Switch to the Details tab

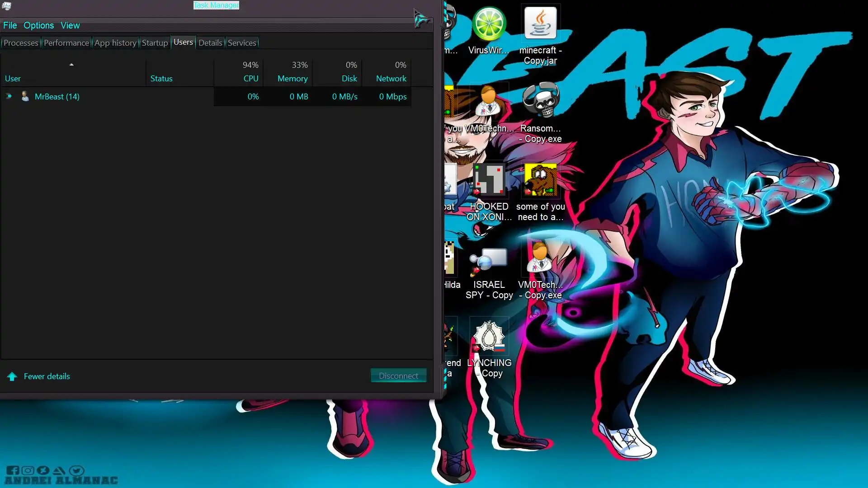coord(210,43)
